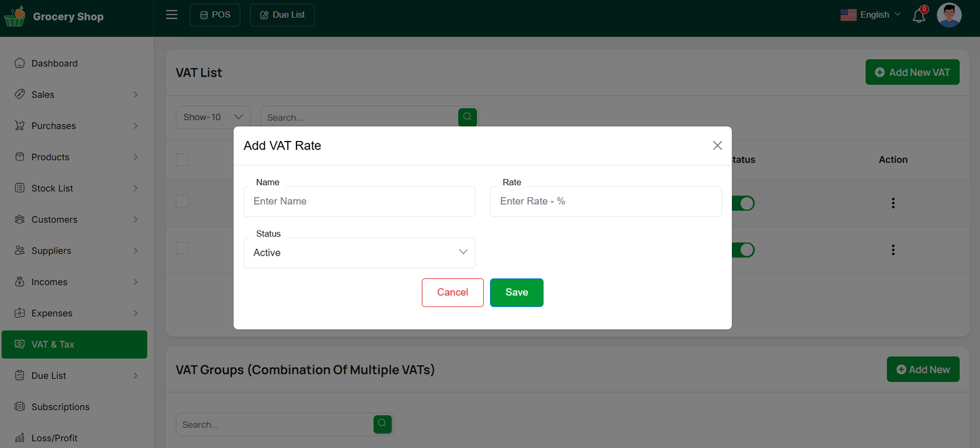
Task: Go to Dashboard in the sidebar
Action: click(55, 63)
